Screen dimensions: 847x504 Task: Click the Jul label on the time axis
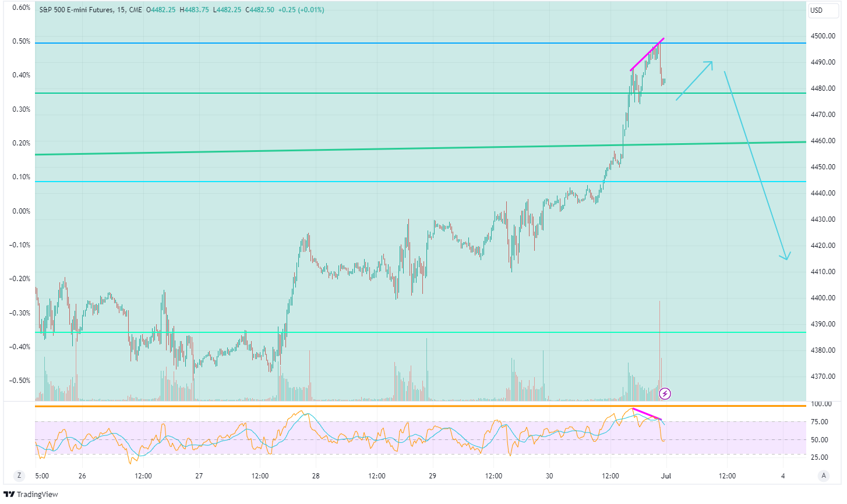pos(666,476)
